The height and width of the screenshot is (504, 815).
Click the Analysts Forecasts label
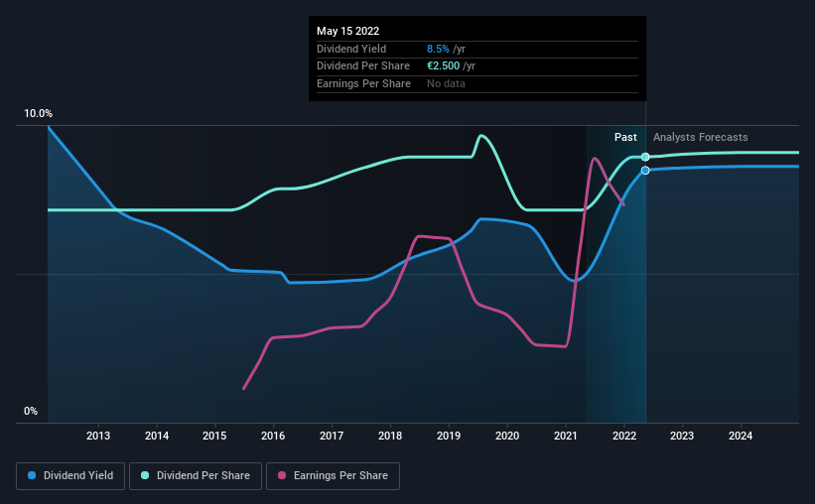point(700,137)
